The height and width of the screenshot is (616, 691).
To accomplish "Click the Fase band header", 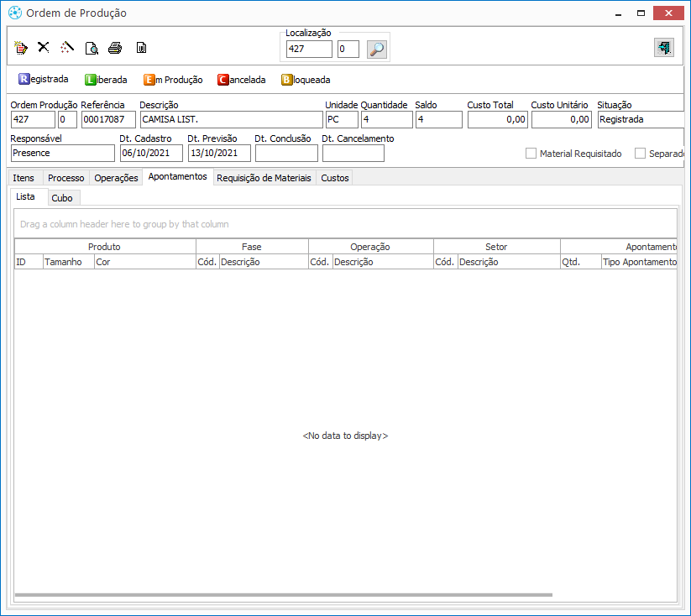I will point(252,247).
